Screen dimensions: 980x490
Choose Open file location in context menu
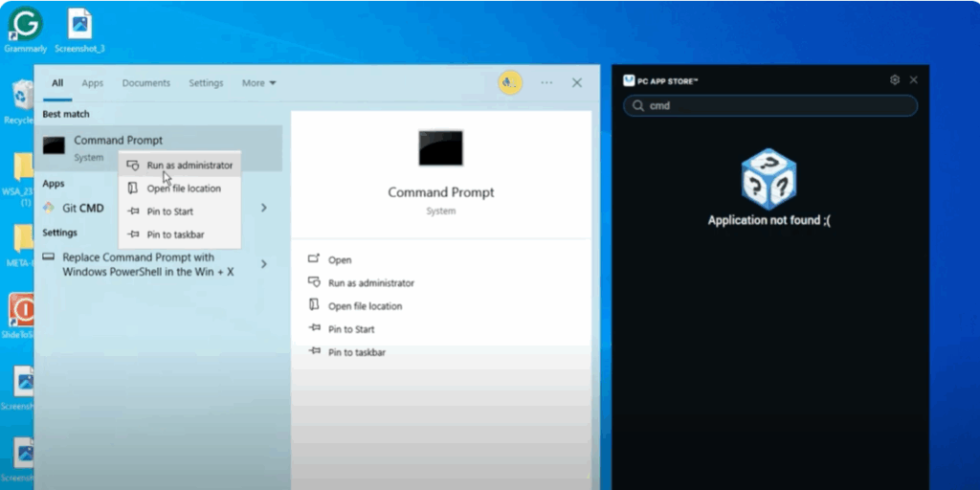[179, 189]
